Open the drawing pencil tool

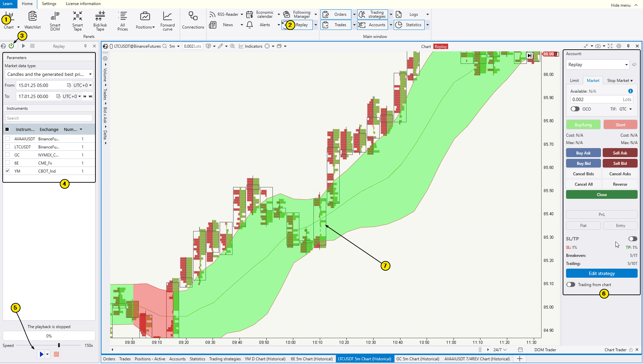tap(220, 46)
